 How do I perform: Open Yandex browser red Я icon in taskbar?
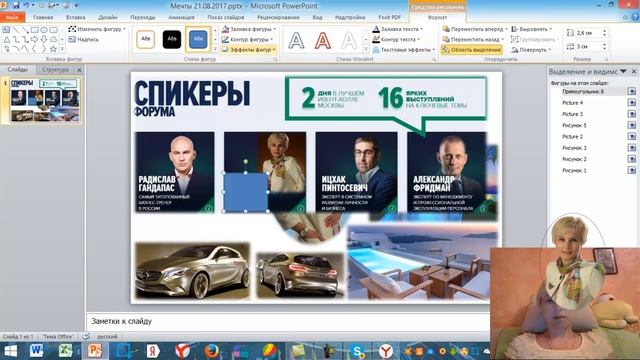(x=153, y=351)
